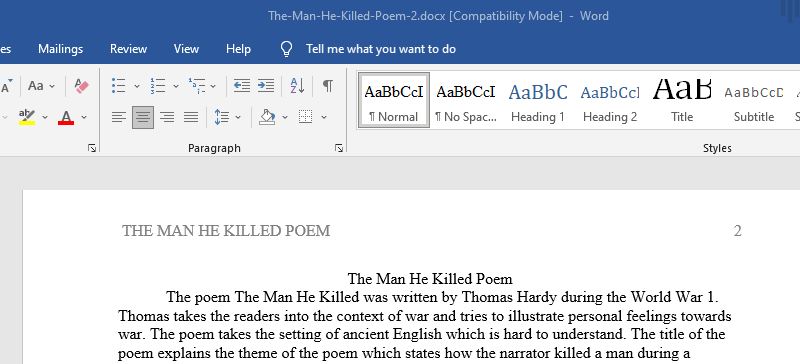Switch to the View tab
This screenshot has width=800, height=364.
[x=186, y=49]
